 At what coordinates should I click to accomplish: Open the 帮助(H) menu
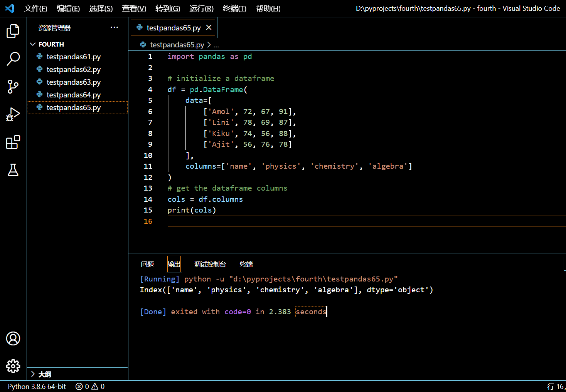pyautogui.click(x=268, y=8)
